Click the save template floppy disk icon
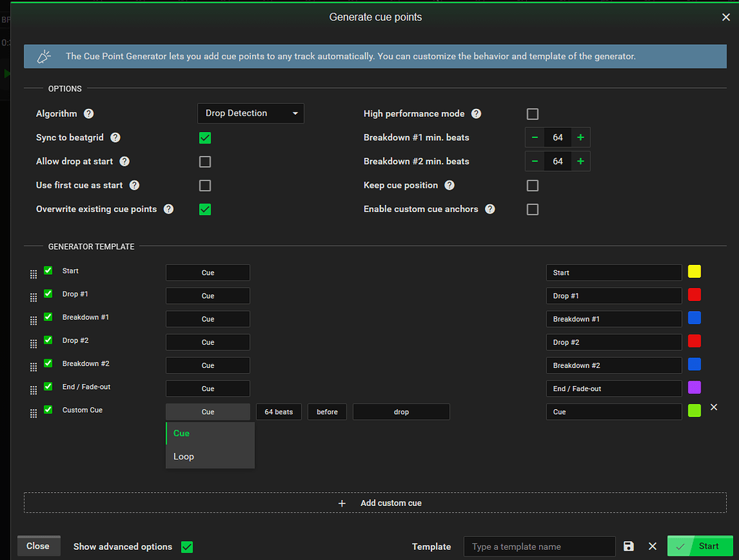The width and height of the screenshot is (739, 560). pos(628,546)
